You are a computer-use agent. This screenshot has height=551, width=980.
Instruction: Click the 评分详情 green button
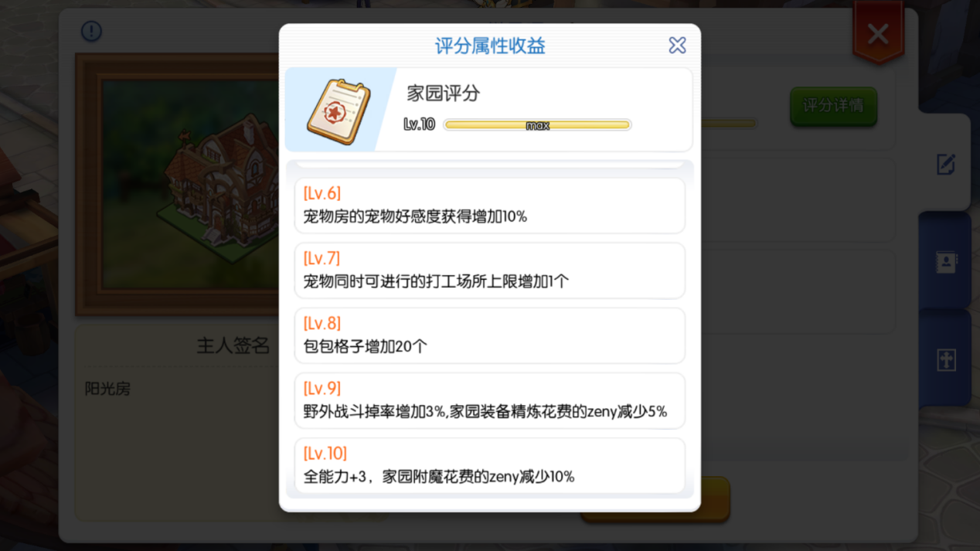(x=833, y=106)
